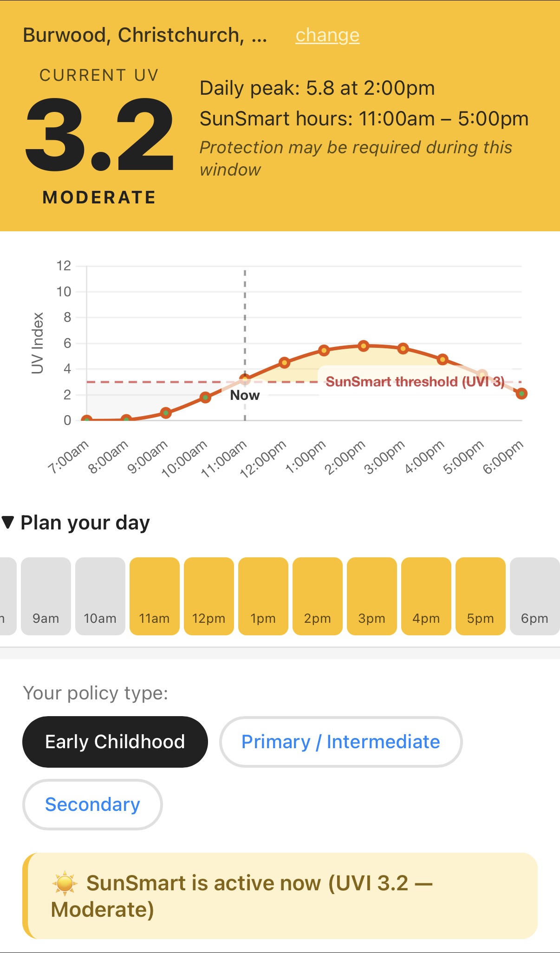Select the 12pm hour tile
This screenshot has height=953, width=560.
(209, 596)
